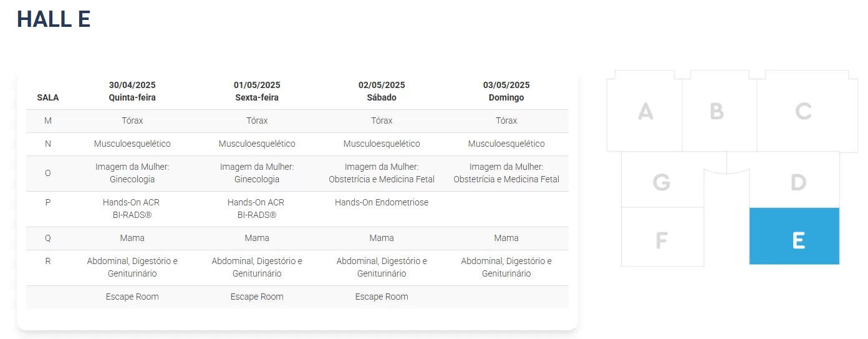Click the HALL E page heading
The image size is (868, 339).
54,19
